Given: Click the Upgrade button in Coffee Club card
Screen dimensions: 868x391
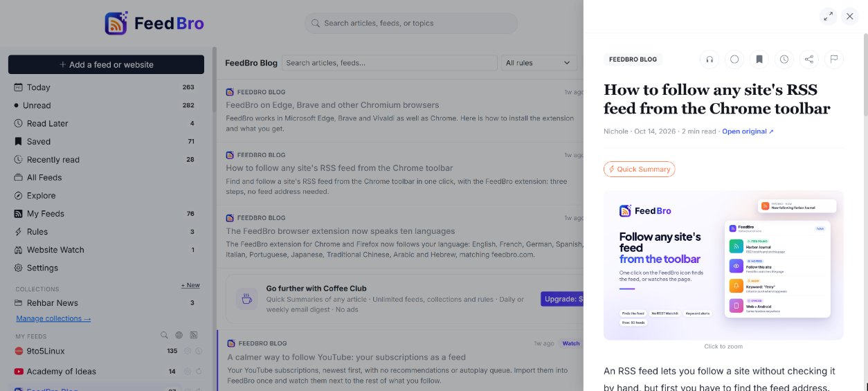Looking at the screenshot, I should tap(561, 299).
